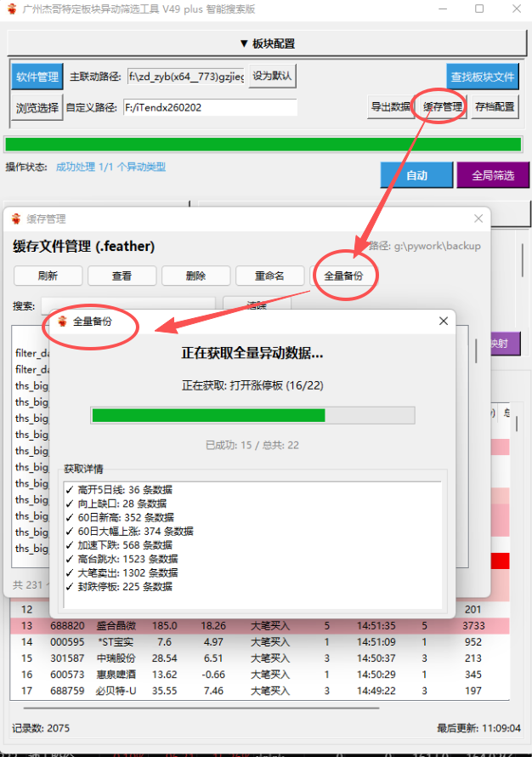Viewport: 532px width, 757px height.
Task: Select table row 15 中瑞股份
Action: pyautogui.click(x=260, y=658)
